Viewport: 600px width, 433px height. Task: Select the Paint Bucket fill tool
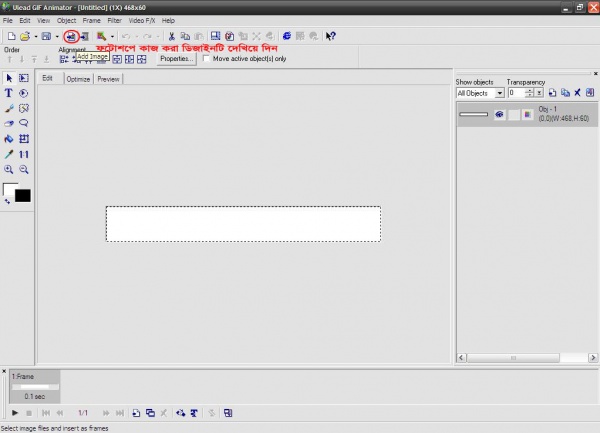[9, 139]
